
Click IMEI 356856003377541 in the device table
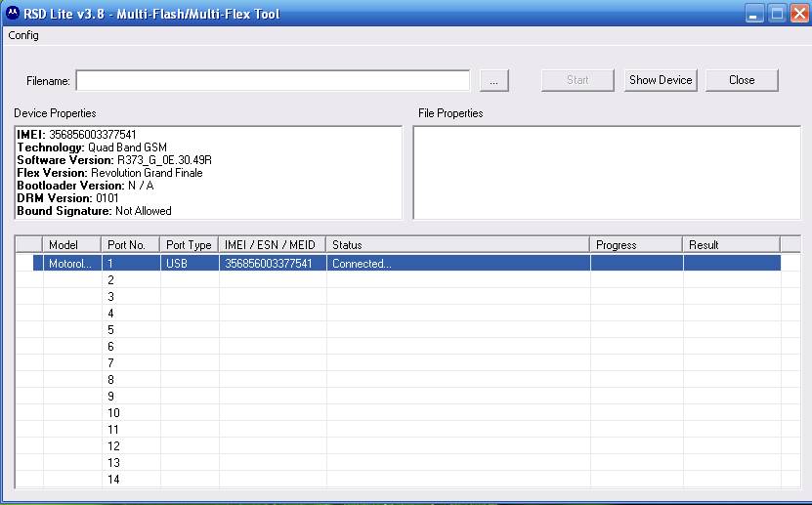(273, 264)
